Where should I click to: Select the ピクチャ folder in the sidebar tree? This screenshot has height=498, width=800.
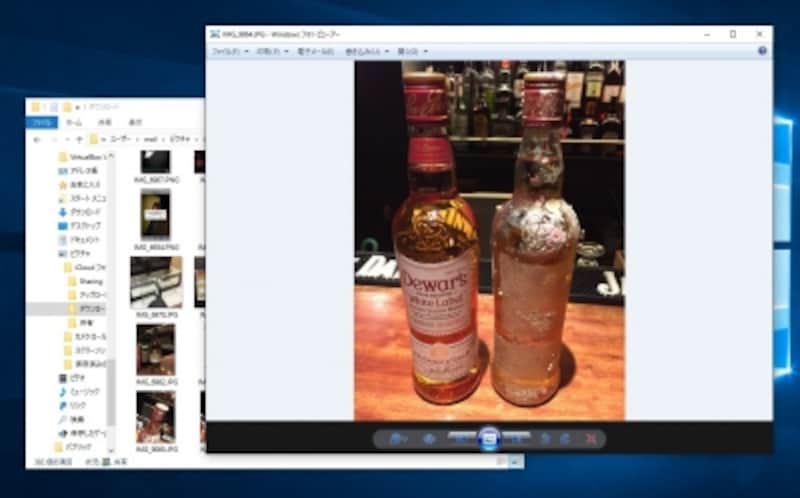pyautogui.click(x=74, y=254)
